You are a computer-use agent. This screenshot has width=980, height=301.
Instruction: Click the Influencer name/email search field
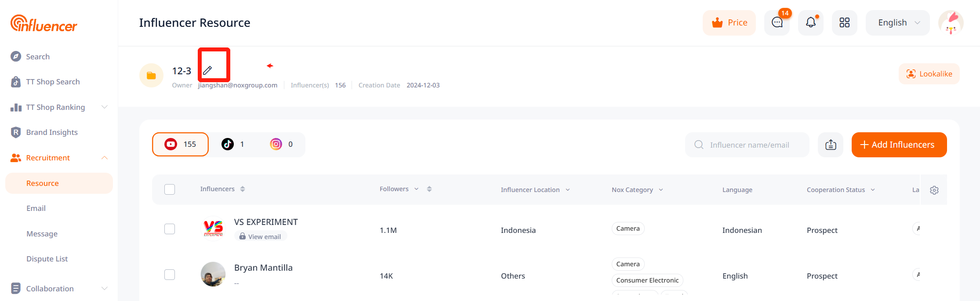click(x=749, y=145)
